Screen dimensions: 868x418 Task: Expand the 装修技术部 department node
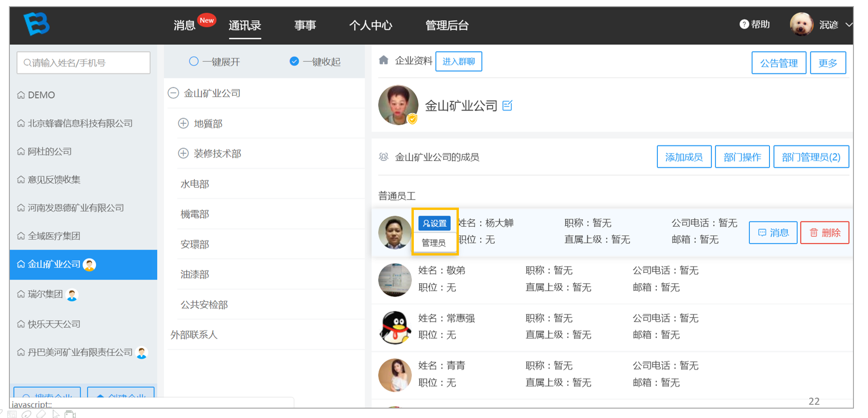coord(183,154)
